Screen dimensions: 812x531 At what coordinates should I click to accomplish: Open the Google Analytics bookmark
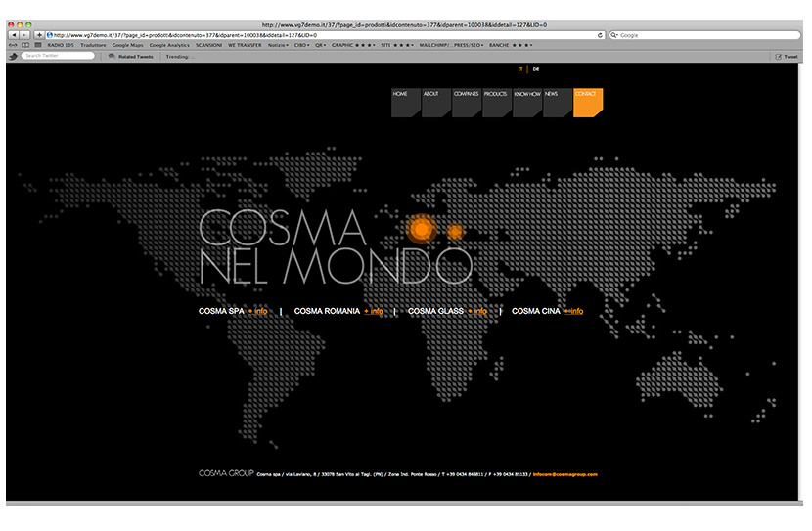(x=169, y=45)
